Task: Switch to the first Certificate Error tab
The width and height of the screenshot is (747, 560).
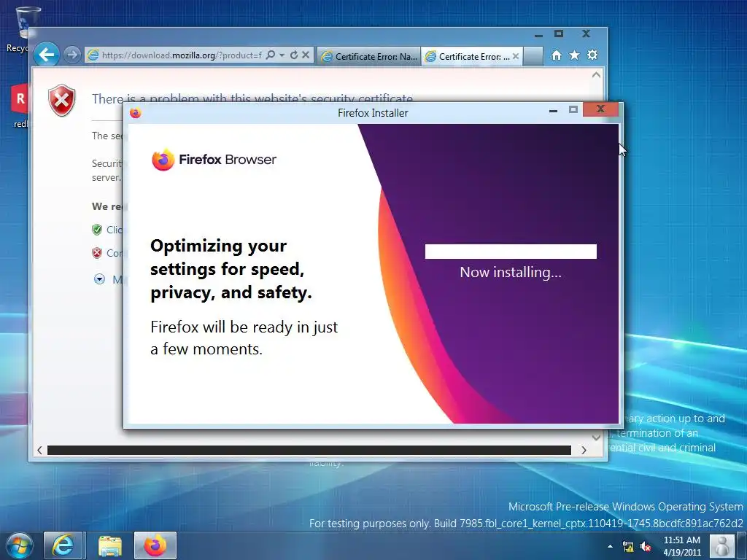Action: (x=369, y=56)
